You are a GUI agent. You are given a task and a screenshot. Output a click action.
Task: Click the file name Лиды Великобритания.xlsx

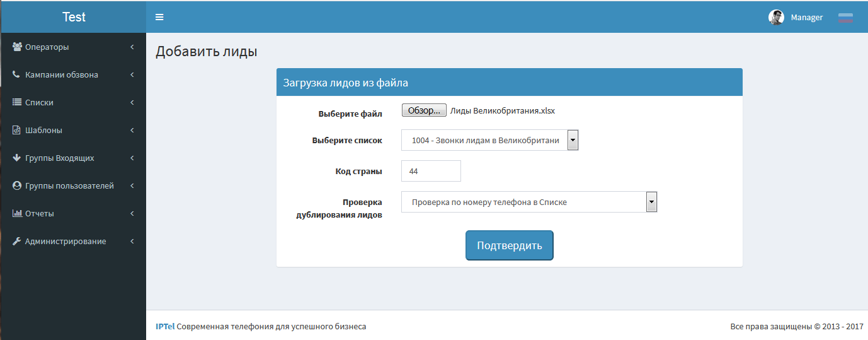[503, 110]
